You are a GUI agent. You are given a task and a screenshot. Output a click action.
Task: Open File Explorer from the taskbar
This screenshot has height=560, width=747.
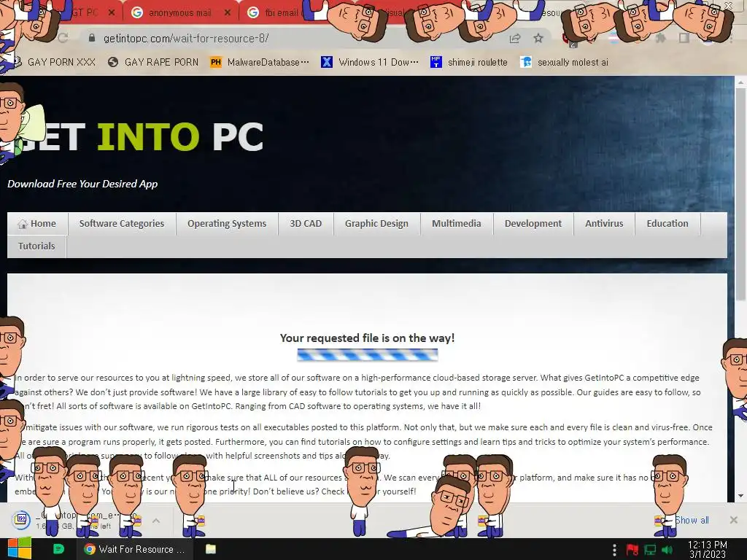(x=211, y=549)
